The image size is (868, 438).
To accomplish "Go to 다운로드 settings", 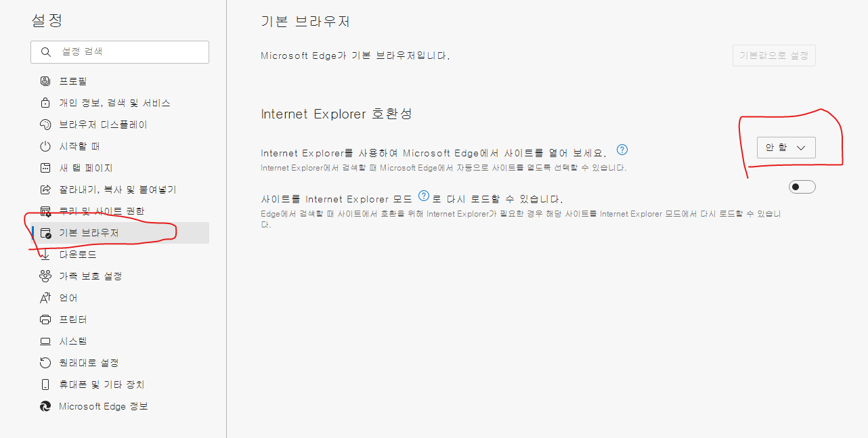I will coord(120,255).
